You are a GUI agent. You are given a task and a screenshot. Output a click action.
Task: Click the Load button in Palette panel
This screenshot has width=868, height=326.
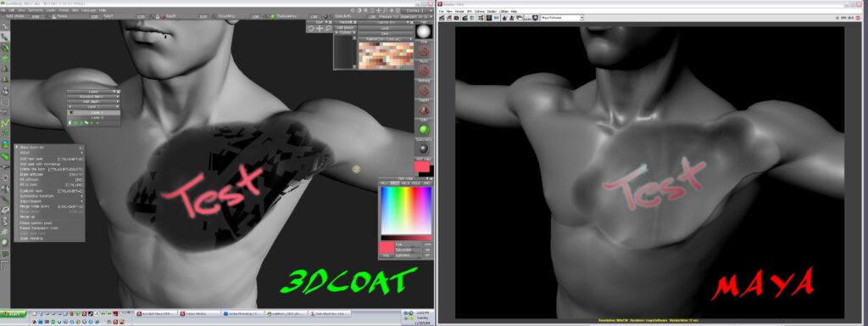386,28
